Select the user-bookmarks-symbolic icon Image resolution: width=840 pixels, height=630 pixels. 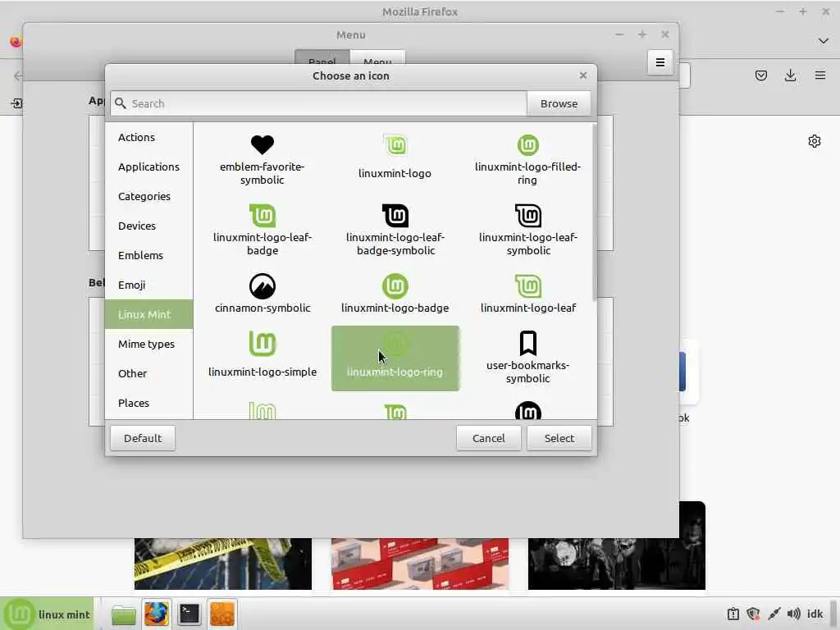tap(528, 344)
